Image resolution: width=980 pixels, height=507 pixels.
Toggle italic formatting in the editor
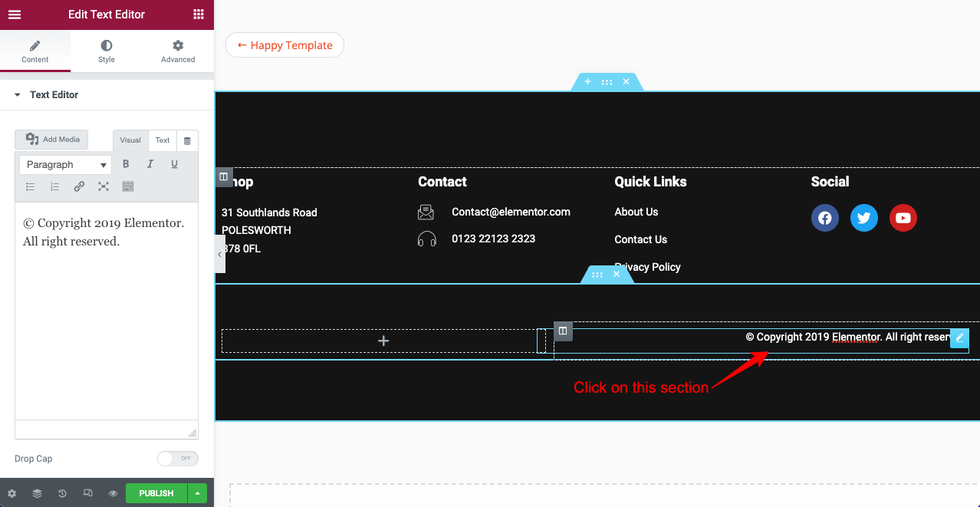pos(150,163)
